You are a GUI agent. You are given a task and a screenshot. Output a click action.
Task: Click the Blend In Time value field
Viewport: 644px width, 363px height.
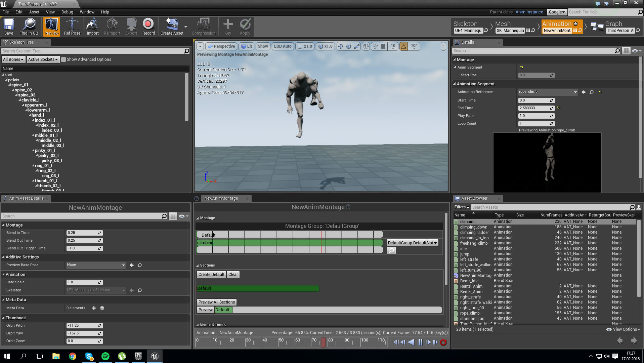click(x=85, y=233)
